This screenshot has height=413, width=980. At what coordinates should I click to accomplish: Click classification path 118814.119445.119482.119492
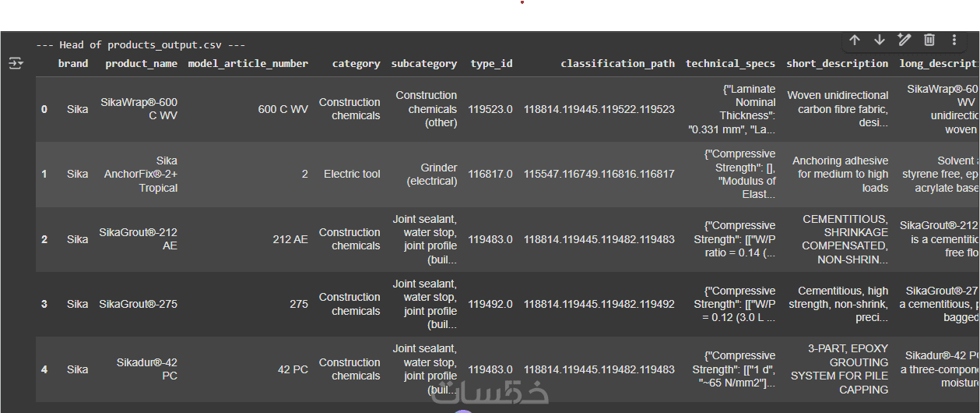click(599, 304)
